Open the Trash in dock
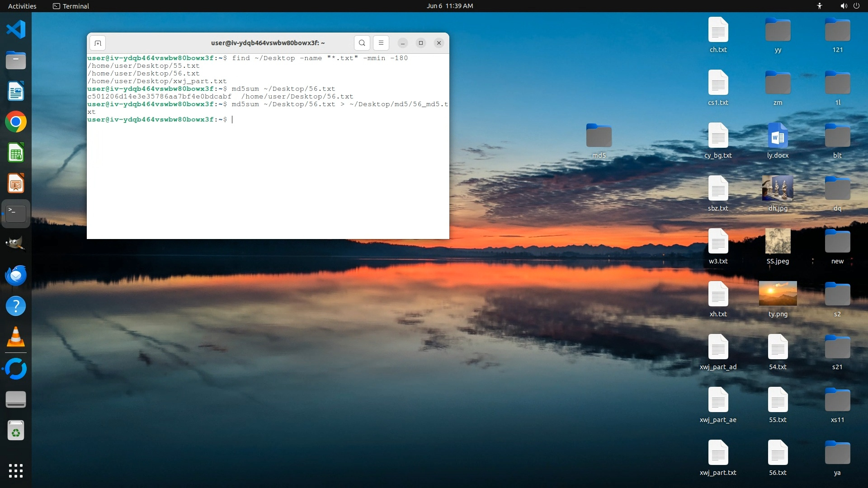The width and height of the screenshot is (868, 488). pyautogui.click(x=16, y=431)
